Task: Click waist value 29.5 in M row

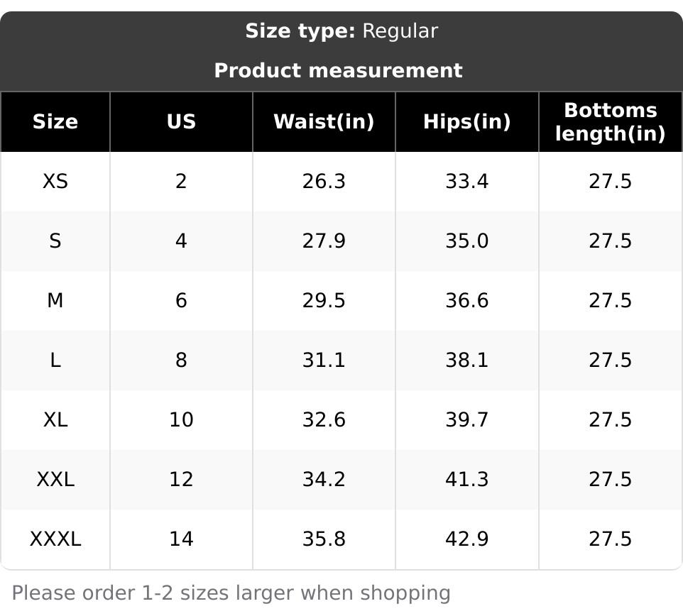Action: pyautogui.click(x=324, y=301)
